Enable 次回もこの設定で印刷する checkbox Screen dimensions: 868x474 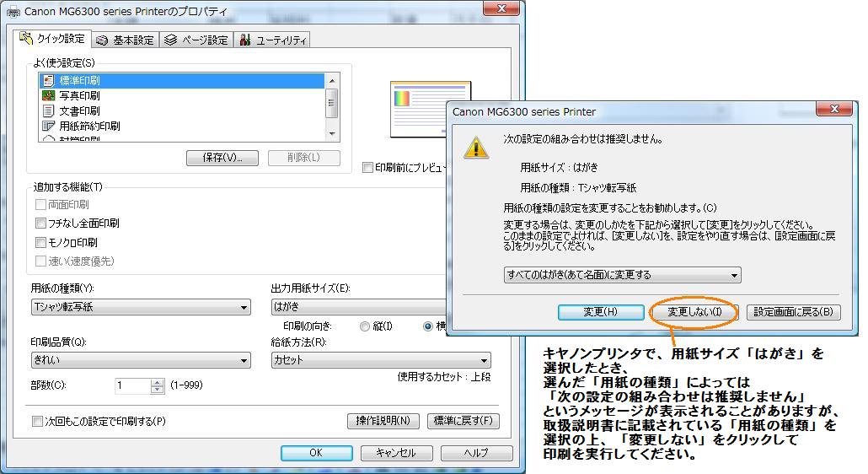37,422
